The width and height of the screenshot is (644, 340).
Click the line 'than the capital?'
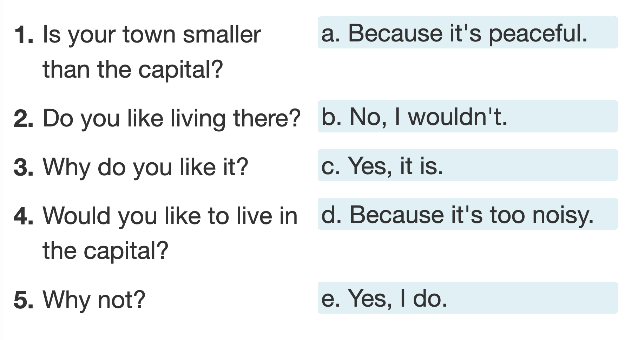(x=133, y=70)
